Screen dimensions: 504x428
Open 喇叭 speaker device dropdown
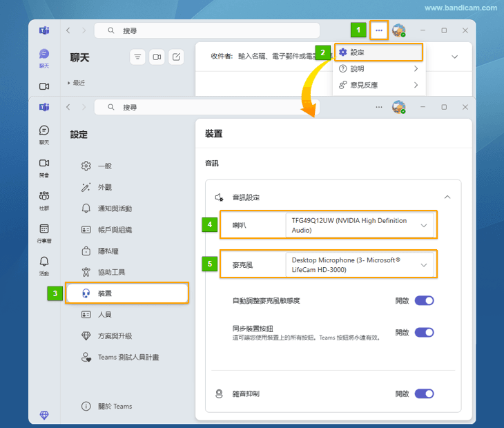click(x=360, y=225)
